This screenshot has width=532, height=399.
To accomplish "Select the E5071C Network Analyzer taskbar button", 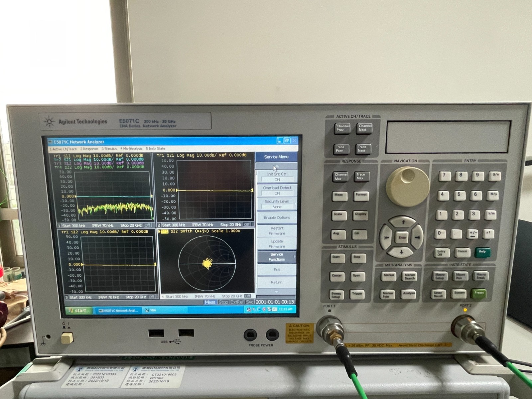I will click(118, 311).
